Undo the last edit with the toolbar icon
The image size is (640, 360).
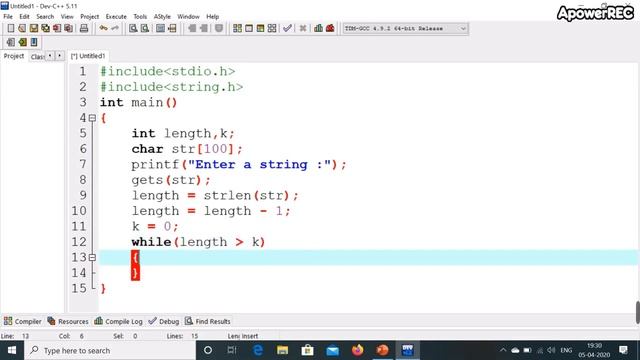pos(104,28)
